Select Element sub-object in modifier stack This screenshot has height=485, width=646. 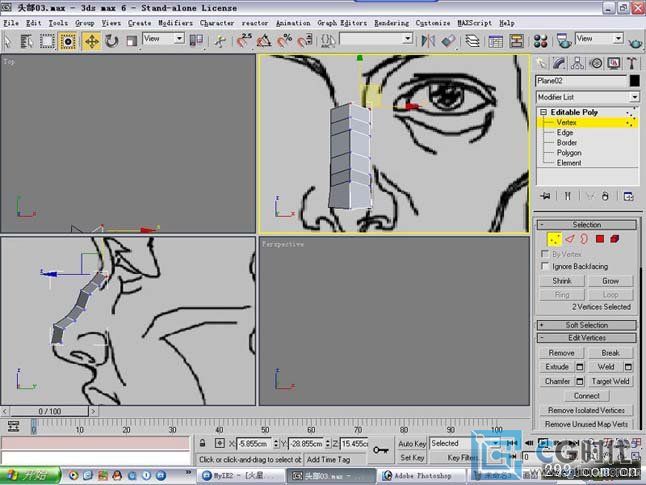pyautogui.click(x=569, y=163)
